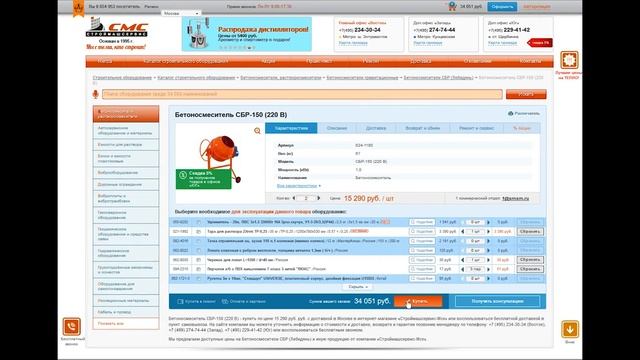This screenshot has height=360, width=640.
Task: Open the % Акции product tab
Action: click(x=522, y=128)
